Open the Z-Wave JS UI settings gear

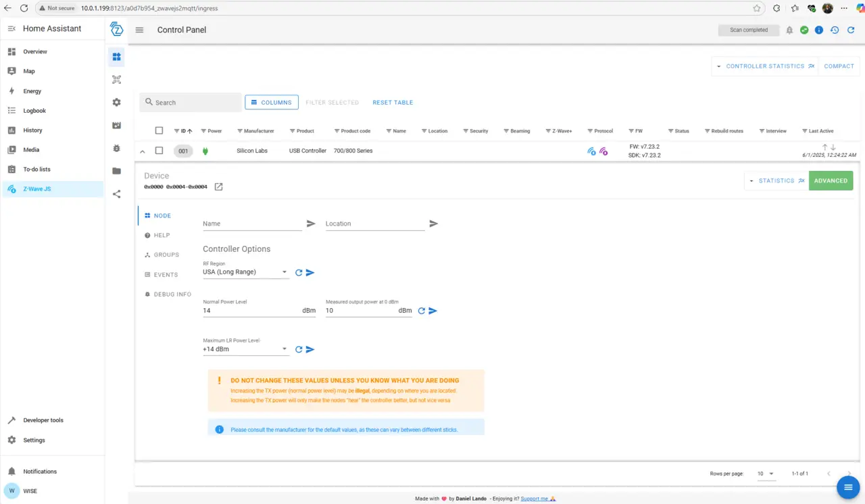coord(116,102)
